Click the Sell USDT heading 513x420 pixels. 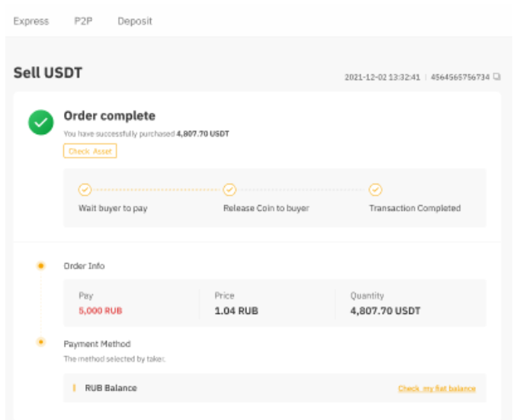pyautogui.click(x=48, y=73)
